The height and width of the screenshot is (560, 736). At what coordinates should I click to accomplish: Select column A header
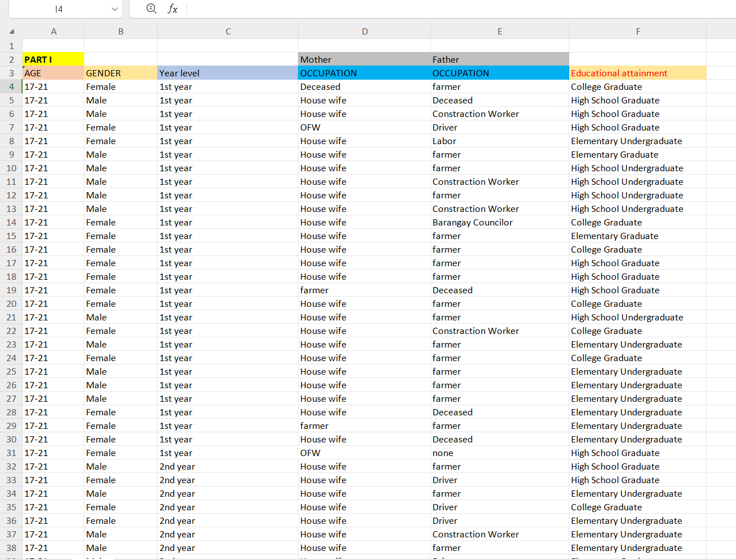coord(54,32)
